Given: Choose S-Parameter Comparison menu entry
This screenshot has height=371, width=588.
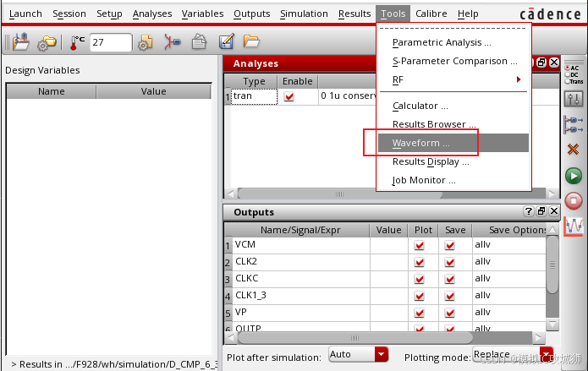Looking at the screenshot, I should 453,61.
